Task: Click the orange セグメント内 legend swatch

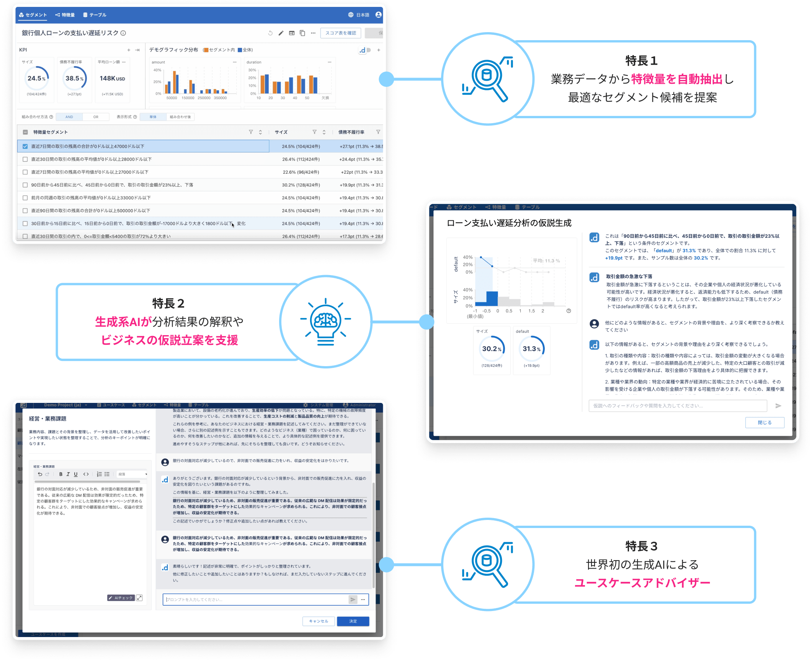Action: [x=206, y=50]
